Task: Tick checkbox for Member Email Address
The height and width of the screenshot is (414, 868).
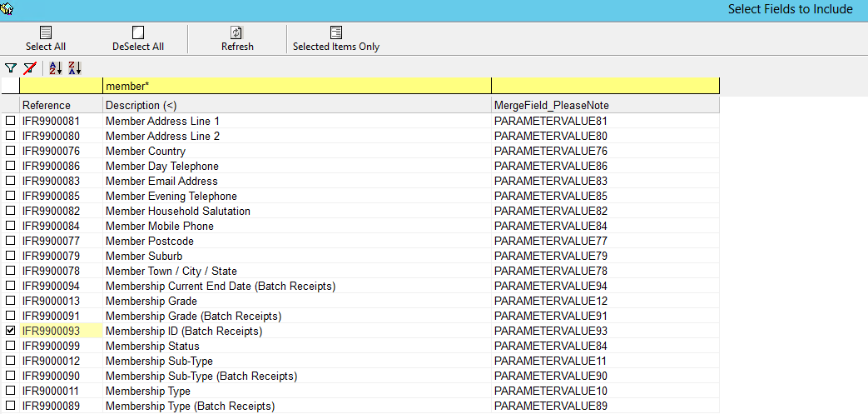Action: tap(10, 180)
